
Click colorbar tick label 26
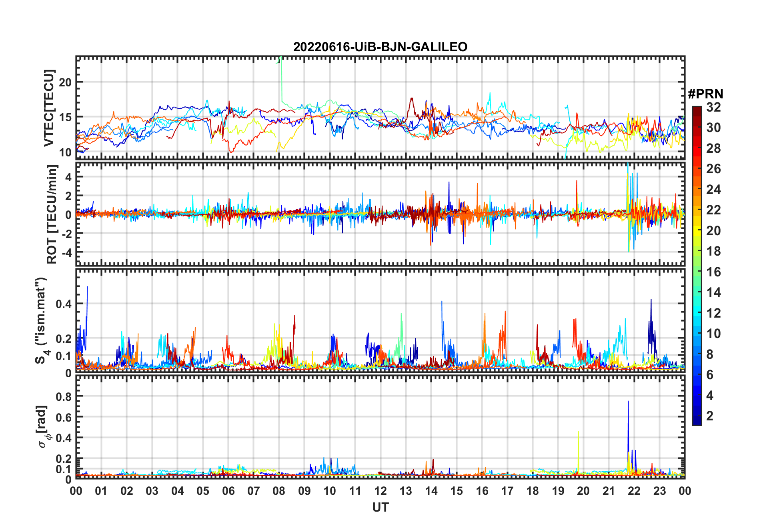713,169
